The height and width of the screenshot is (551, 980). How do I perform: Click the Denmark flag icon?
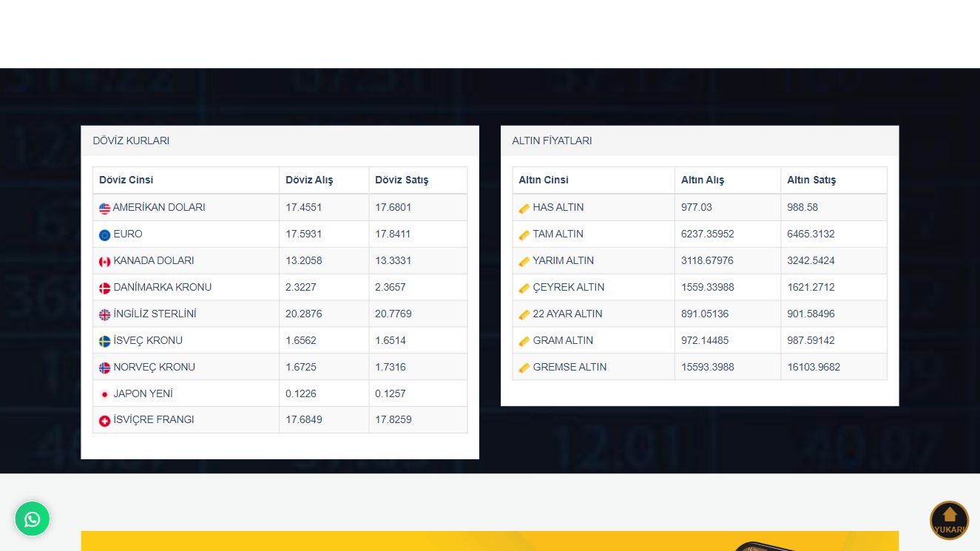[104, 288]
